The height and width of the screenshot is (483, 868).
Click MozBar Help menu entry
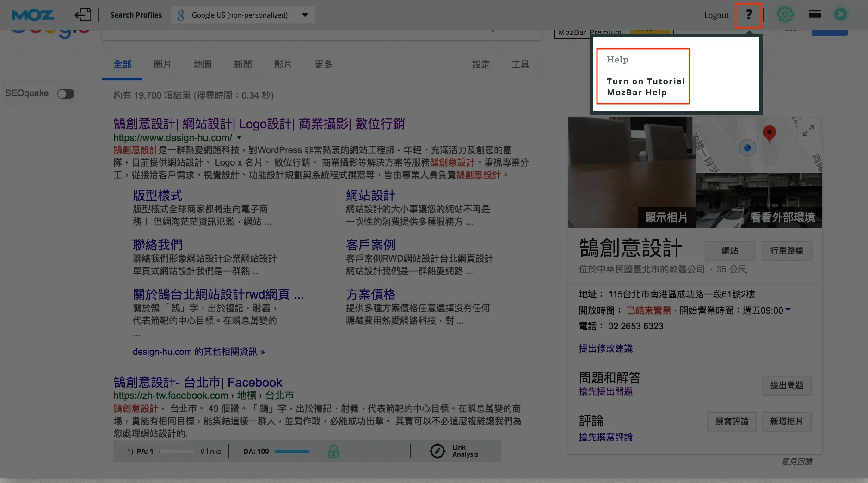637,93
